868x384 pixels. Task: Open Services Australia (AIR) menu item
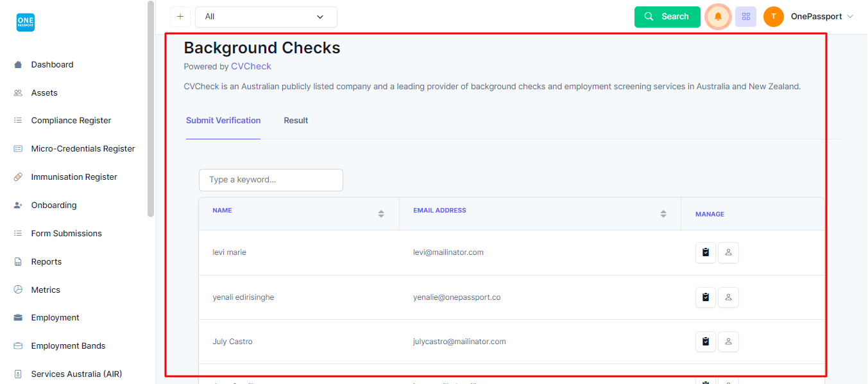[76, 374]
